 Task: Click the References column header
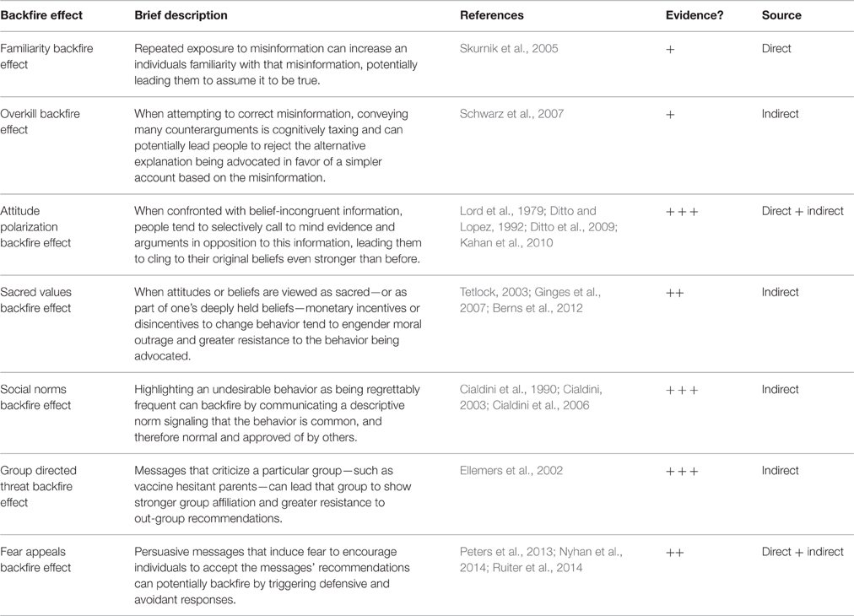(492, 15)
